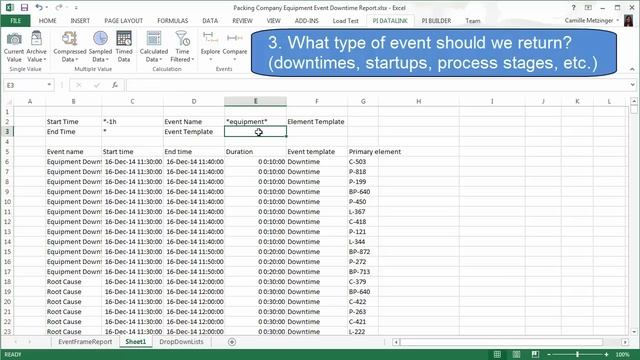Click the BP-872 primary element cell
The height and width of the screenshot is (360, 640).
tap(363, 251)
